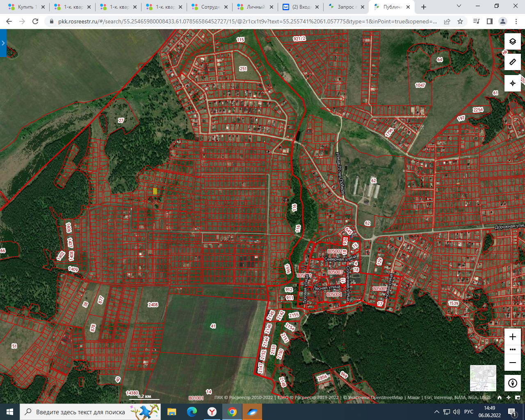Click parcel label "921/2" on the map
525x420 pixels.
[299, 39]
